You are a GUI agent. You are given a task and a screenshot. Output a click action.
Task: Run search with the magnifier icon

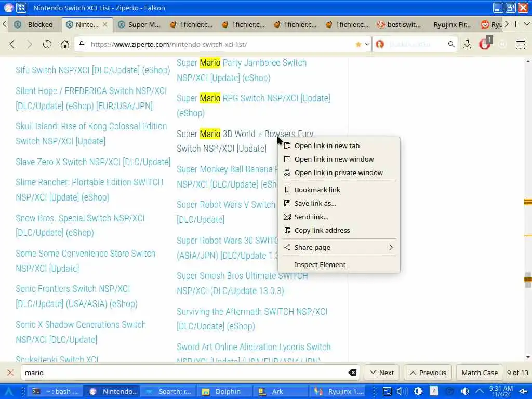click(x=451, y=44)
